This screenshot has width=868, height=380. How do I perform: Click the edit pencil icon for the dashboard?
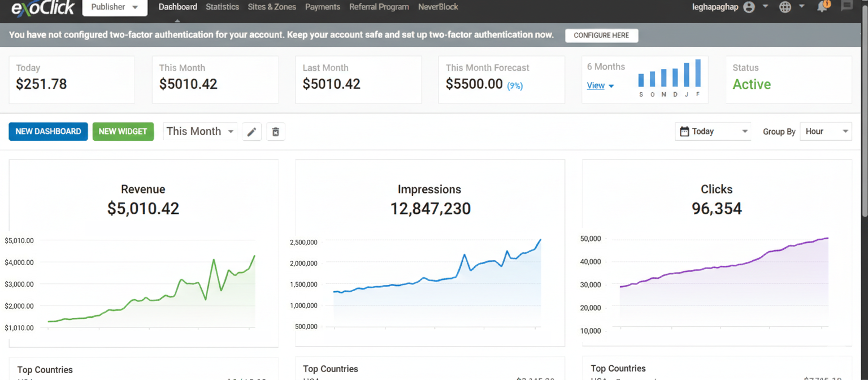pos(251,131)
